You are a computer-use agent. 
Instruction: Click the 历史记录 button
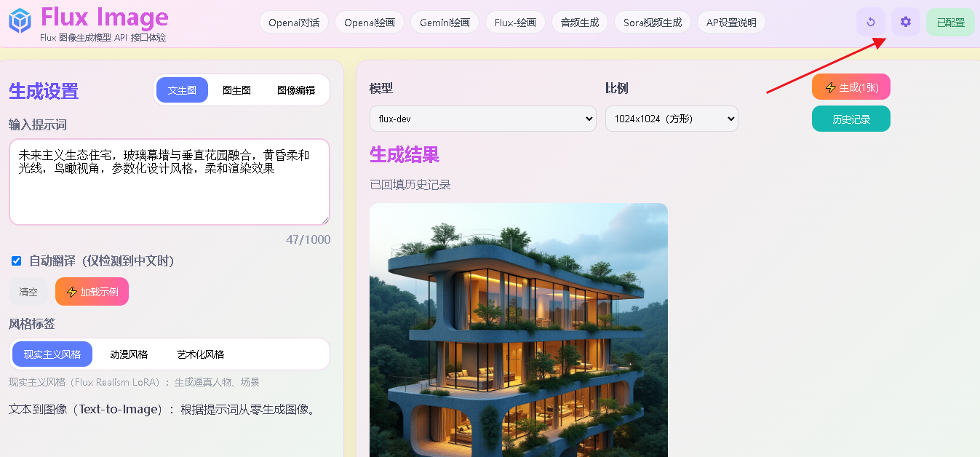[x=851, y=119]
